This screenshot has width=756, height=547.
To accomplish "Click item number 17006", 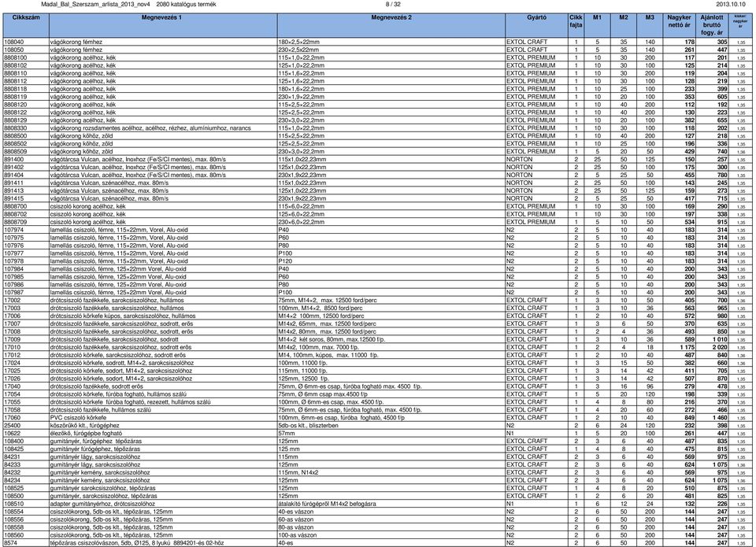I will [12, 316].
